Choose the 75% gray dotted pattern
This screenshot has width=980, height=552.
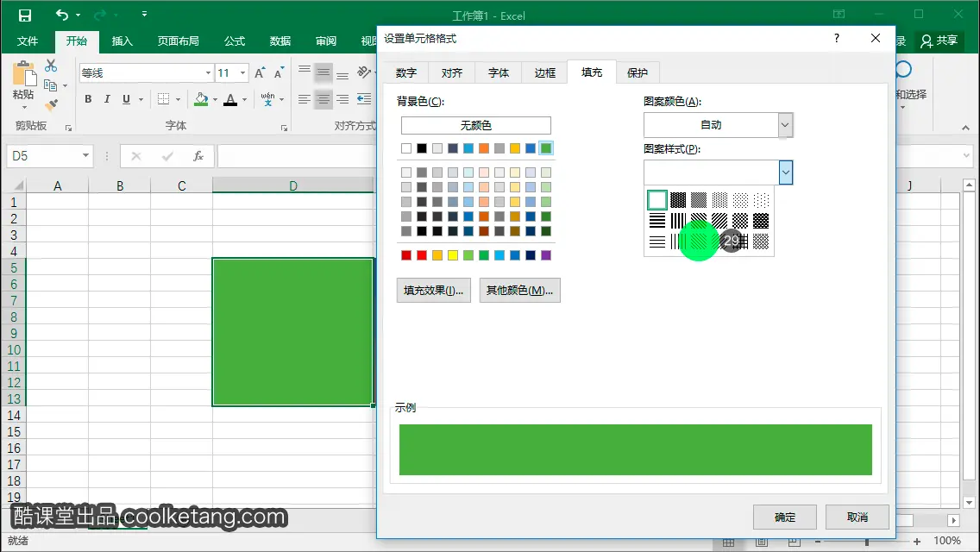[x=678, y=200]
